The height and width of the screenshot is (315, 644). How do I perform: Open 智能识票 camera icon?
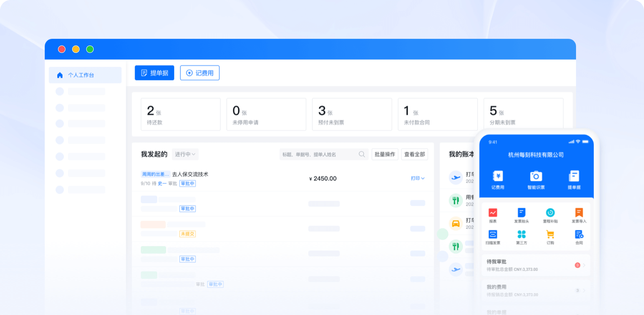coord(536,176)
